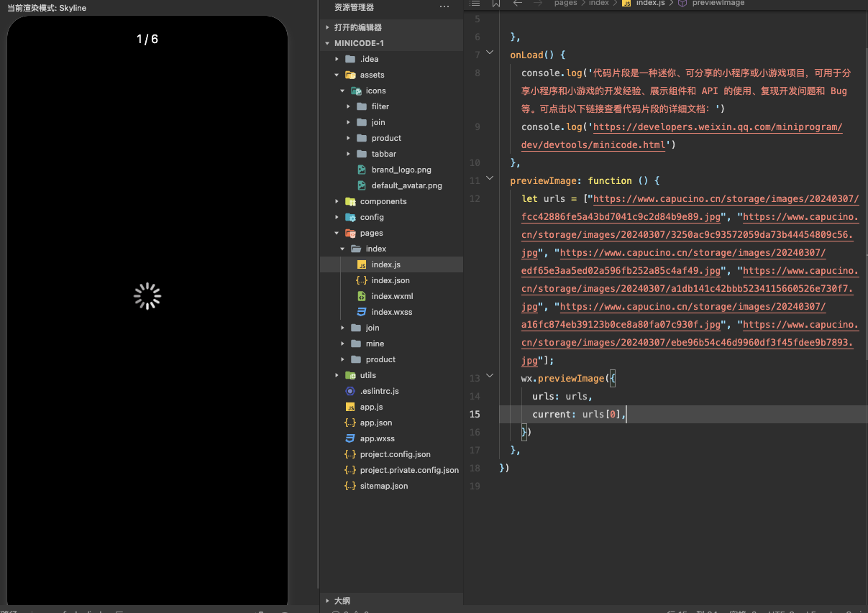Click the 资源管理器 panel title
868x613 pixels.
point(354,7)
